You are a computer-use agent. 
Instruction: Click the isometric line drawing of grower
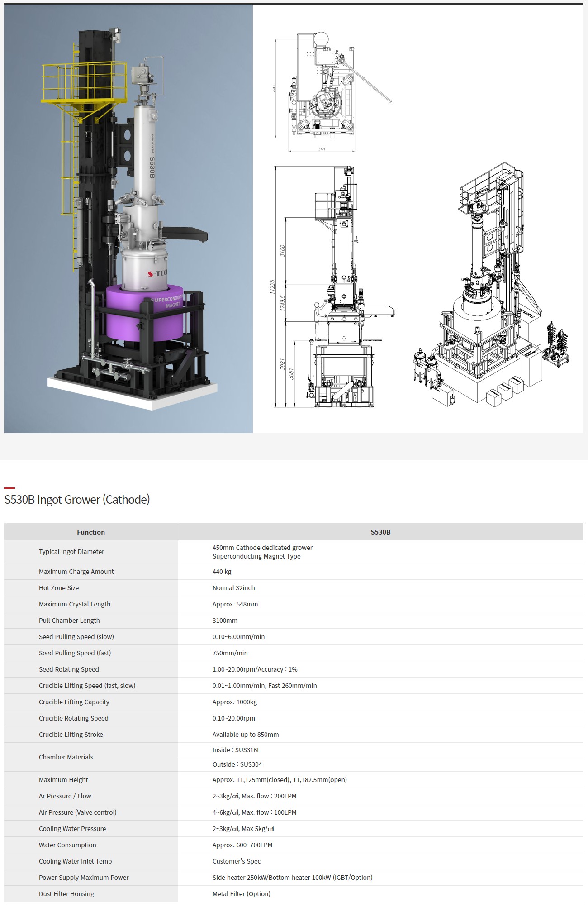pos(492,285)
